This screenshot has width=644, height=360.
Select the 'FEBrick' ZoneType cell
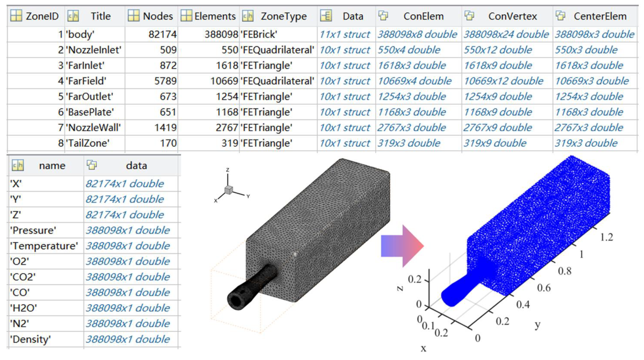259,34
